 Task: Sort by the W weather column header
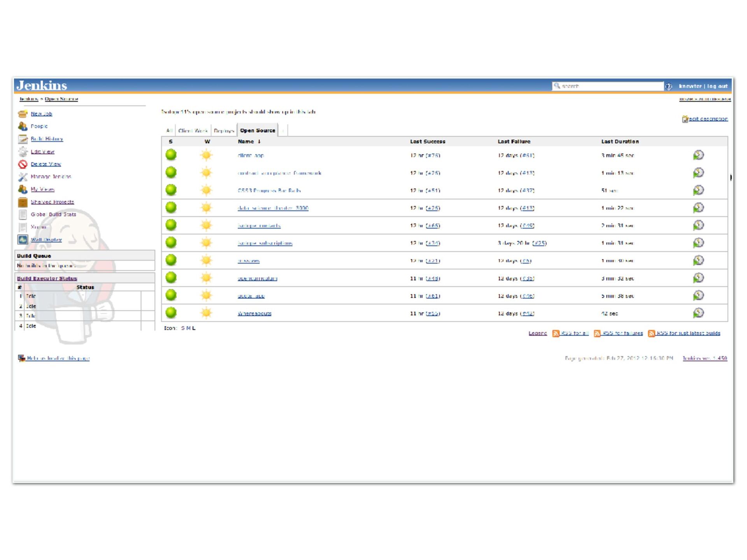click(x=207, y=142)
